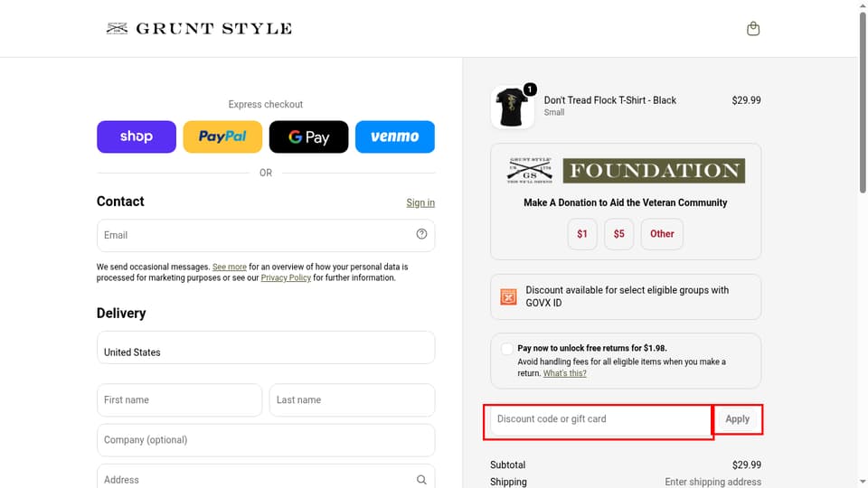
Task: Open the shopping bag cart icon
Action: click(x=753, y=29)
